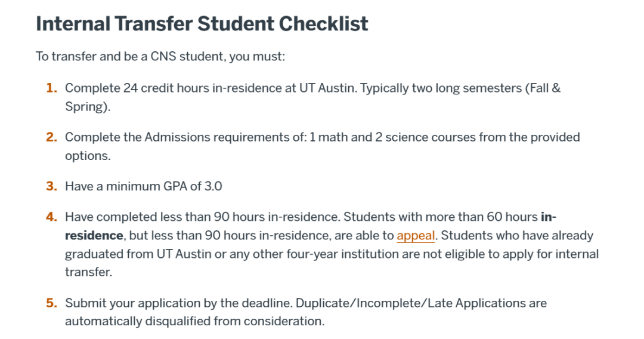This screenshot has width=644, height=339.
Task: Click the "3.0" GPA value
Action: point(213,186)
